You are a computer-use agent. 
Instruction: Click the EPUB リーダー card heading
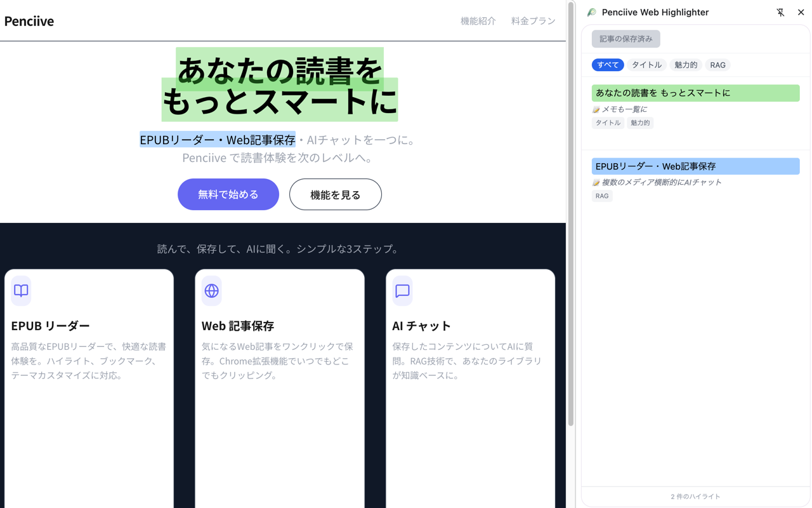[x=51, y=326]
